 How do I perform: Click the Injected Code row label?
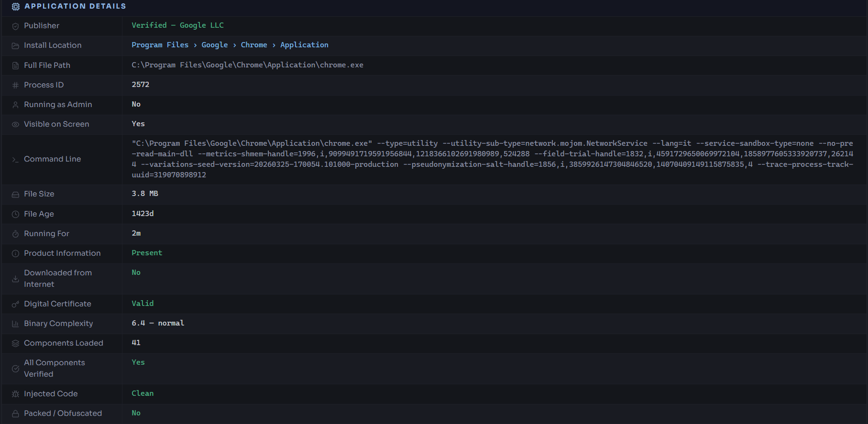pyautogui.click(x=51, y=394)
